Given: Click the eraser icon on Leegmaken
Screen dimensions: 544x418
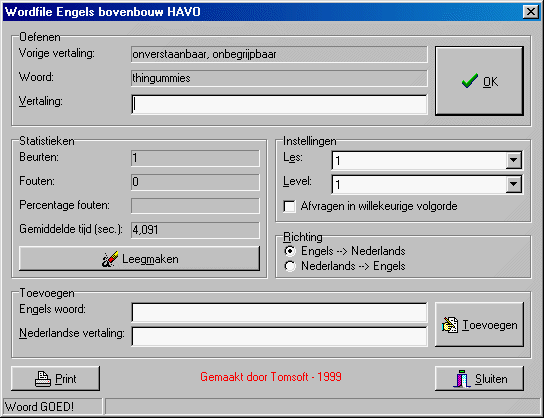Looking at the screenshot, I should (x=110, y=259).
